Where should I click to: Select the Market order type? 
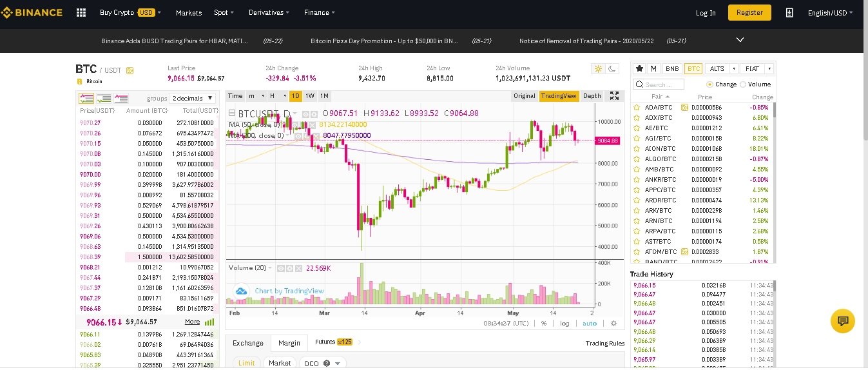pyautogui.click(x=280, y=363)
